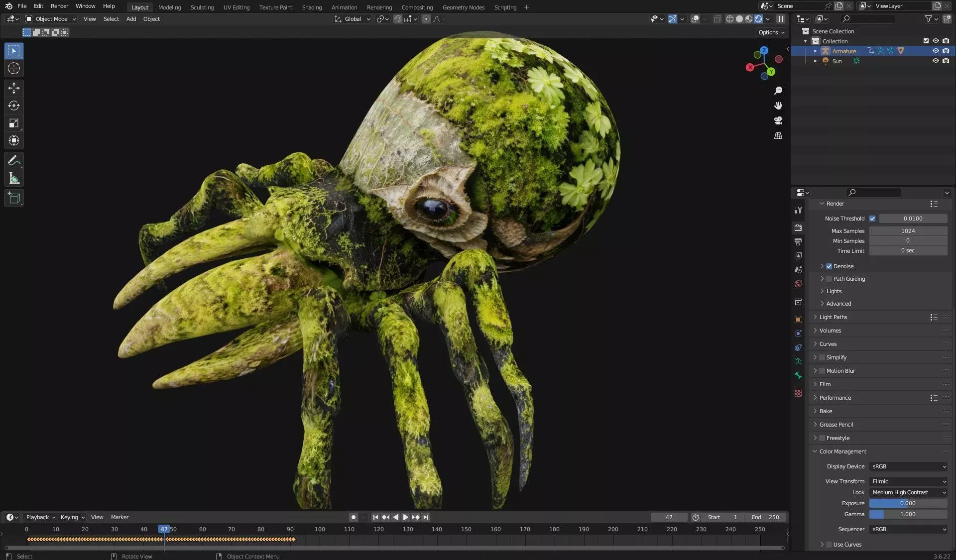Open the Bone properties tab
This screenshot has height=560, width=956.
click(x=798, y=375)
